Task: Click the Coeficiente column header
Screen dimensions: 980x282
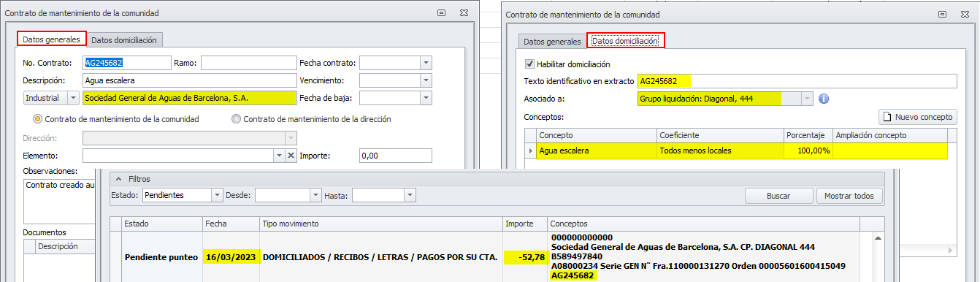Action: point(721,135)
